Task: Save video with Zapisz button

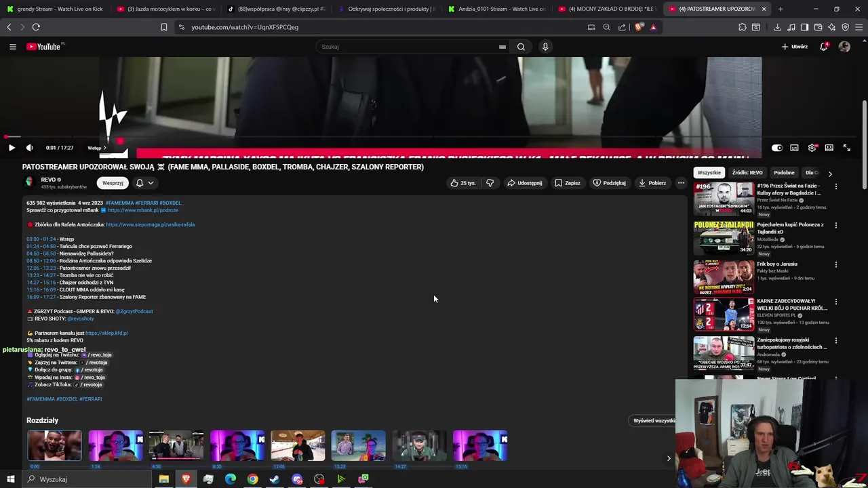Action: tap(568, 183)
